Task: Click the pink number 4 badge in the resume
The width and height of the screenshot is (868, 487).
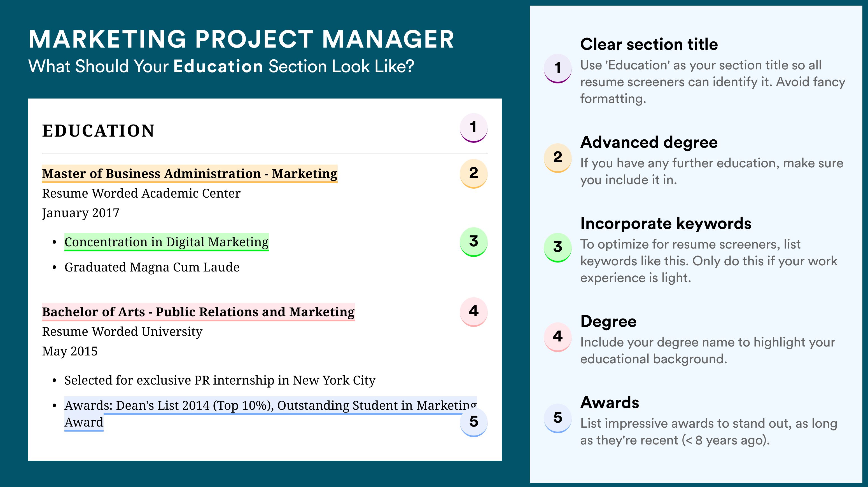Action: click(x=473, y=312)
